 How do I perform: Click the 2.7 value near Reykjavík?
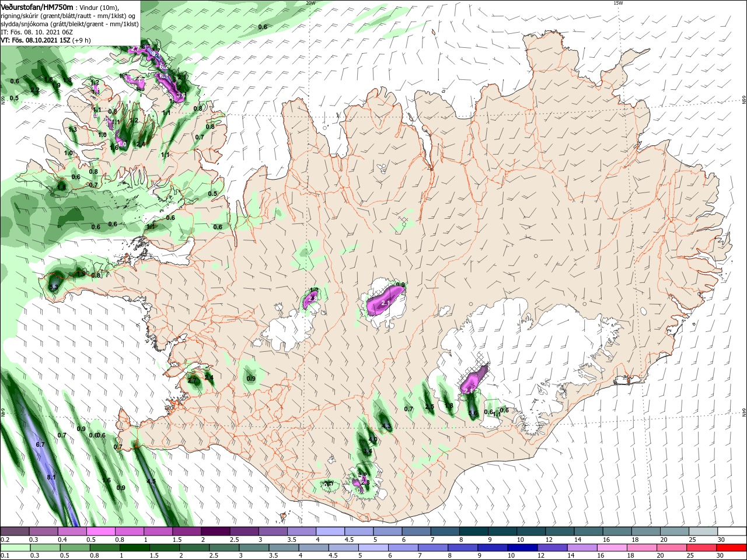click(193, 380)
